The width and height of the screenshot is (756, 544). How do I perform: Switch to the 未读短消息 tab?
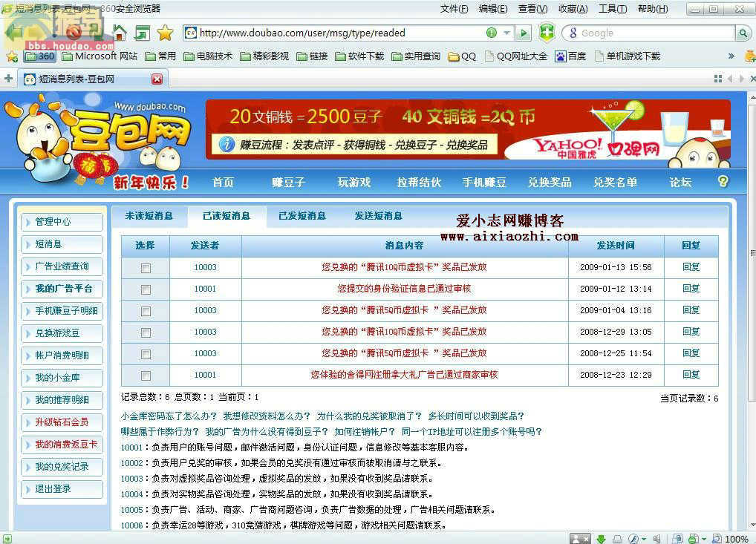(x=149, y=216)
